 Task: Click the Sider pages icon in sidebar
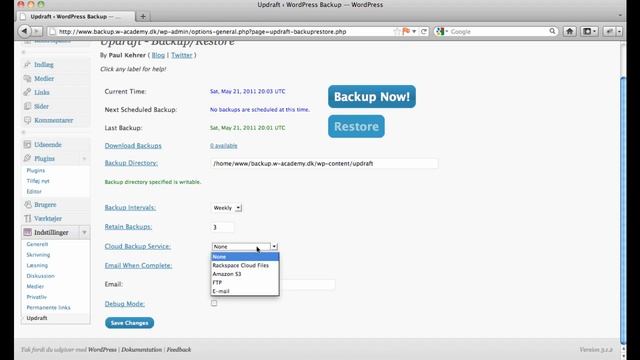coord(27,106)
